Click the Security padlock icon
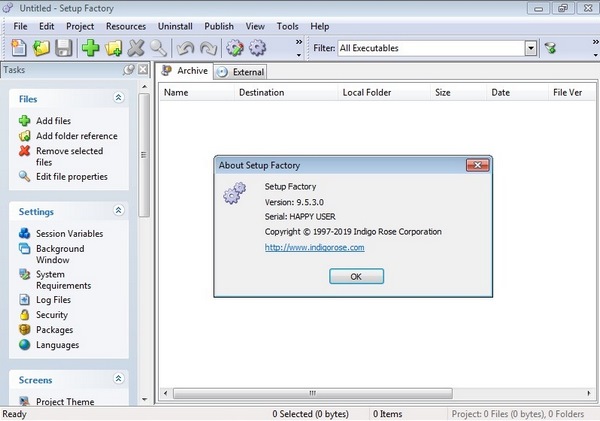 tap(24, 315)
